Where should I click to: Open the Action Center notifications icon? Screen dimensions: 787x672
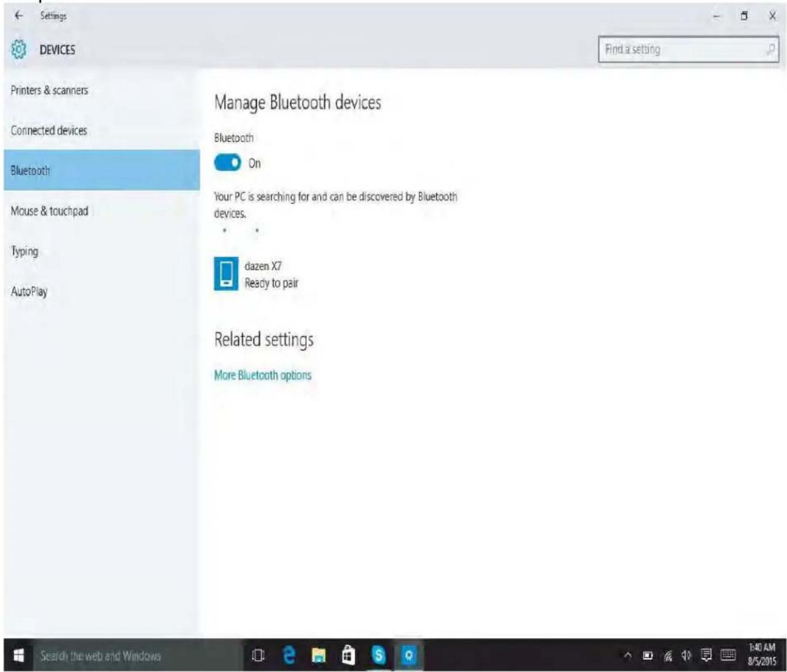pos(706,657)
